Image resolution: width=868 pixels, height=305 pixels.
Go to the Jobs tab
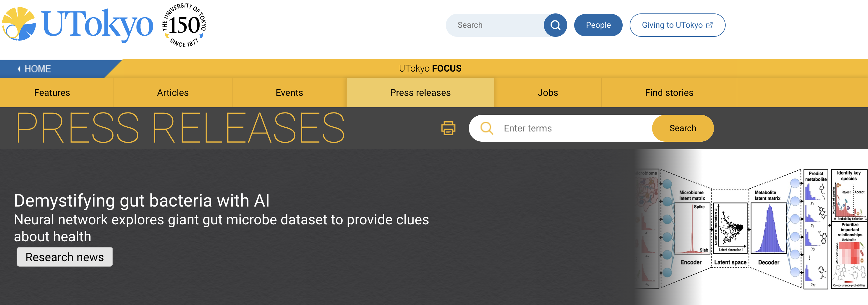pos(548,93)
